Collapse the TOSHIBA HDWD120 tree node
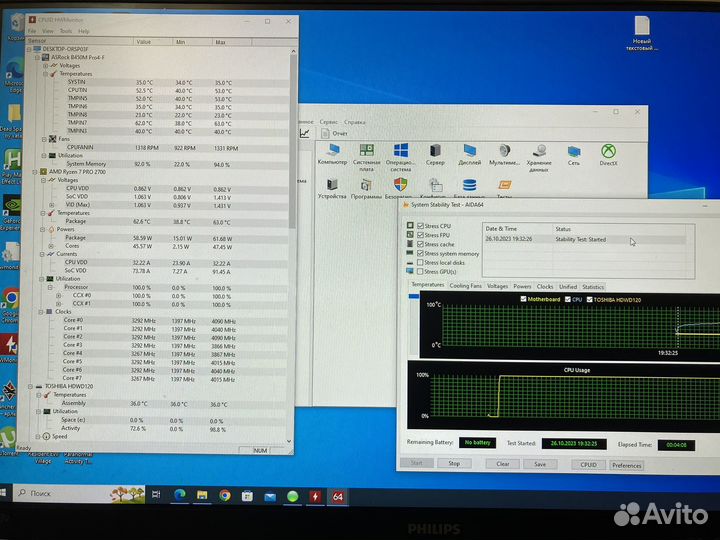The image size is (720, 540). pyautogui.click(x=30, y=386)
